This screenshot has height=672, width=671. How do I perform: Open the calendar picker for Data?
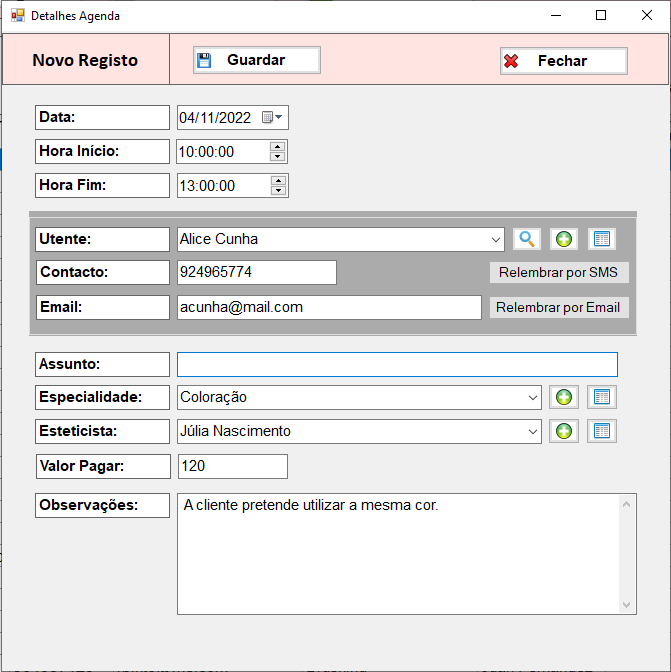(x=272, y=118)
